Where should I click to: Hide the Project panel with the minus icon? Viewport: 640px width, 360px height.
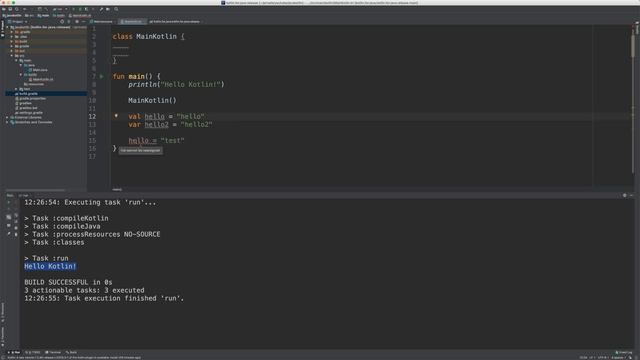click(84, 22)
